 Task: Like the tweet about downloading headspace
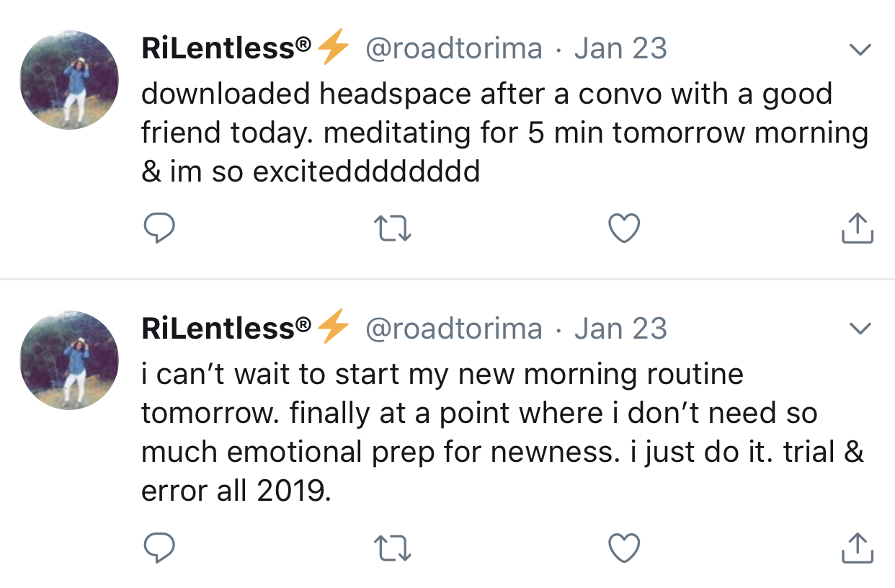[x=624, y=229]
